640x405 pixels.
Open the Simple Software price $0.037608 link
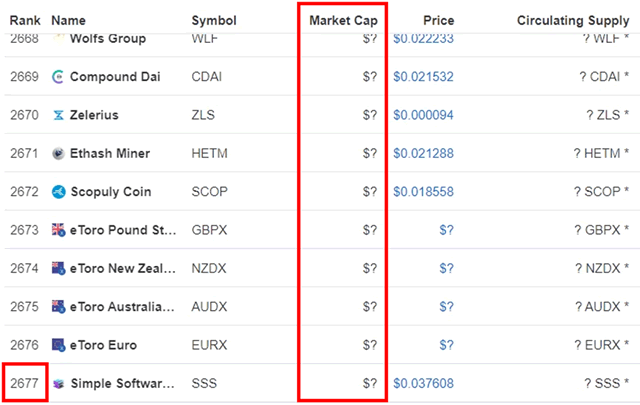(x=423, y=383)
